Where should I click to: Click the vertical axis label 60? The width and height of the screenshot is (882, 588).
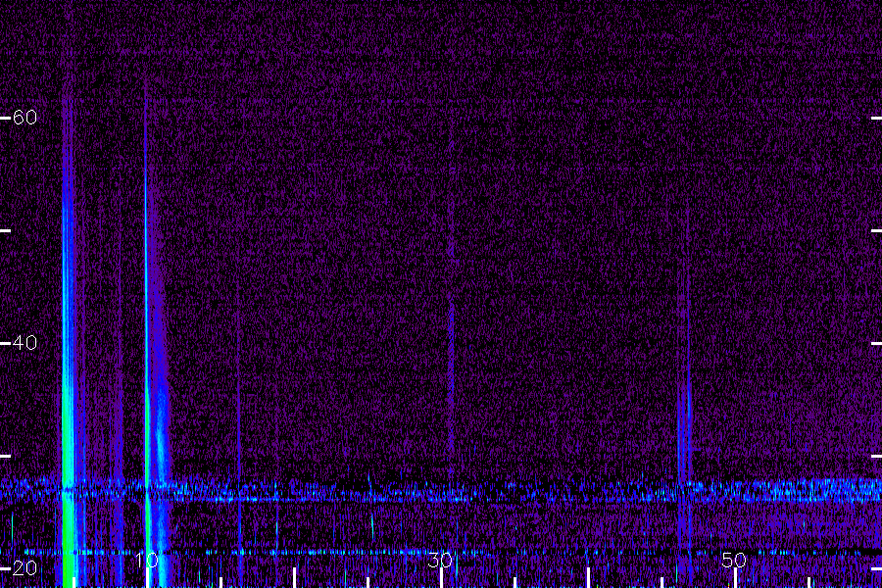click(24, 117)
